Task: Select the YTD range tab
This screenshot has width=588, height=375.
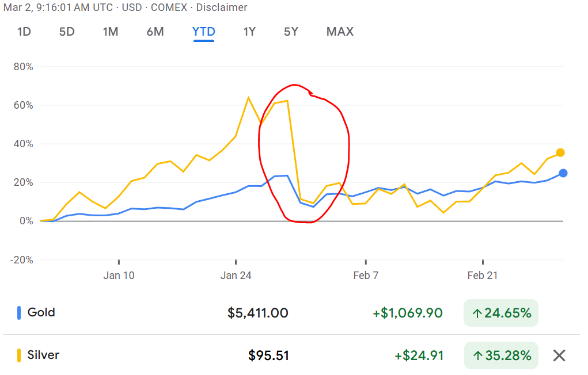Action: tap(203, 32)
